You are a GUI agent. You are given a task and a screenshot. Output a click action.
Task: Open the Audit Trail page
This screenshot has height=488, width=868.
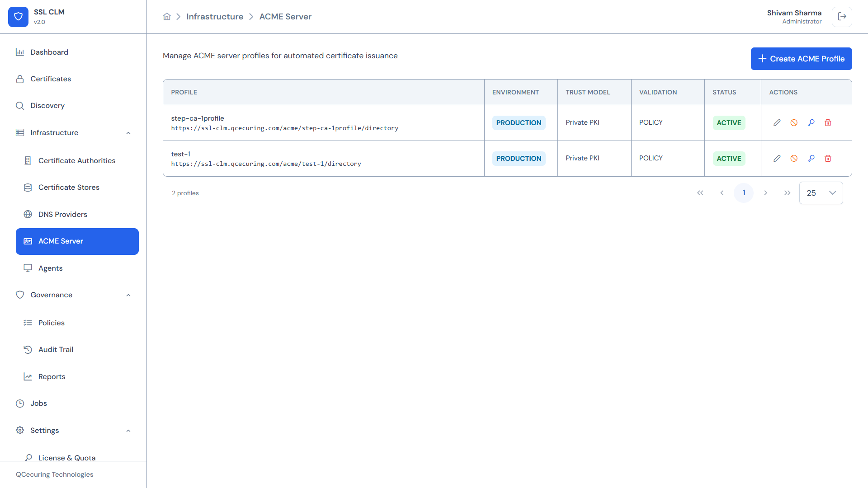click(77, 350)
